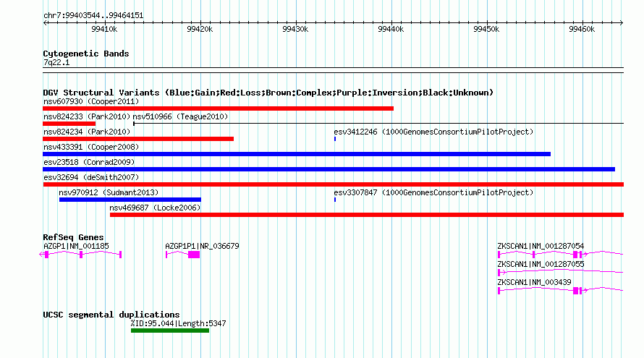644x358 pixels.
Task: Click the ZKSCAN1|NM_003439 label text
Action: [534, 283]
